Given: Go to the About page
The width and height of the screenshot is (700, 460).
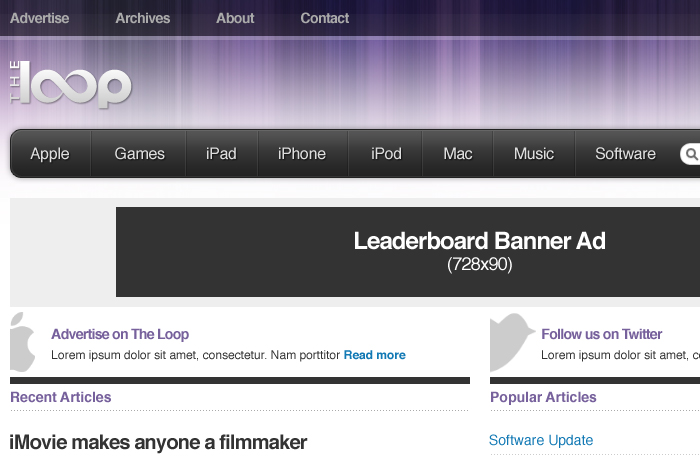Looking at the screenshot, I should coord(235,18).
